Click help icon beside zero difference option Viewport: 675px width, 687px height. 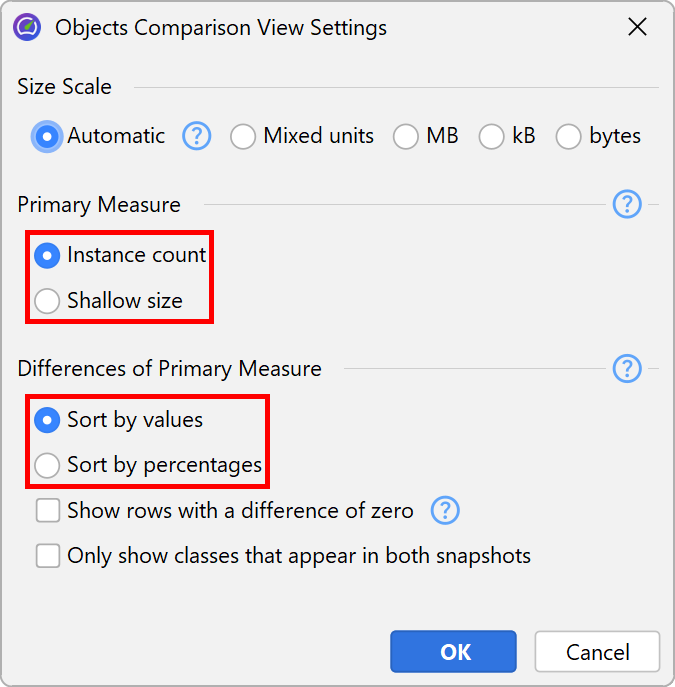click(x=445, y=511)
